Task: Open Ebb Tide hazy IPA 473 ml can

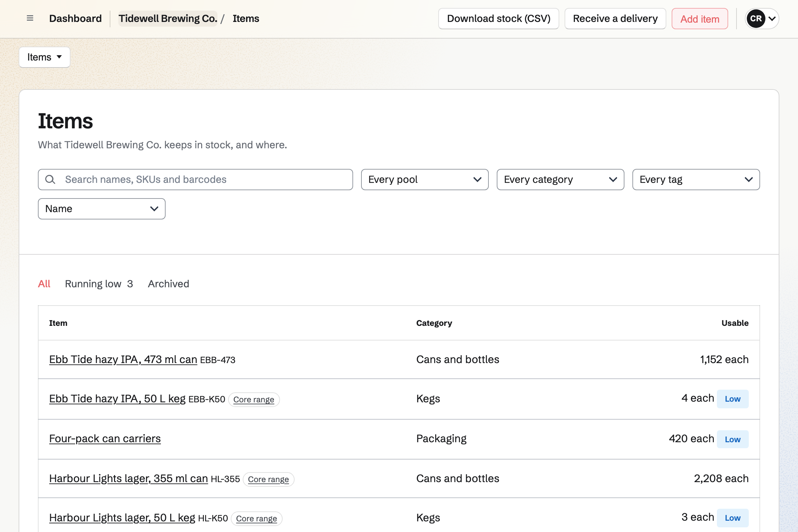Action: pos(123,359)
